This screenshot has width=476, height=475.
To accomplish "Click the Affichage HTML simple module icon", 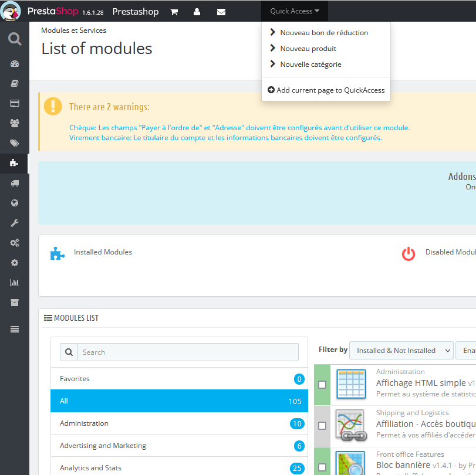I will [351, 384].
